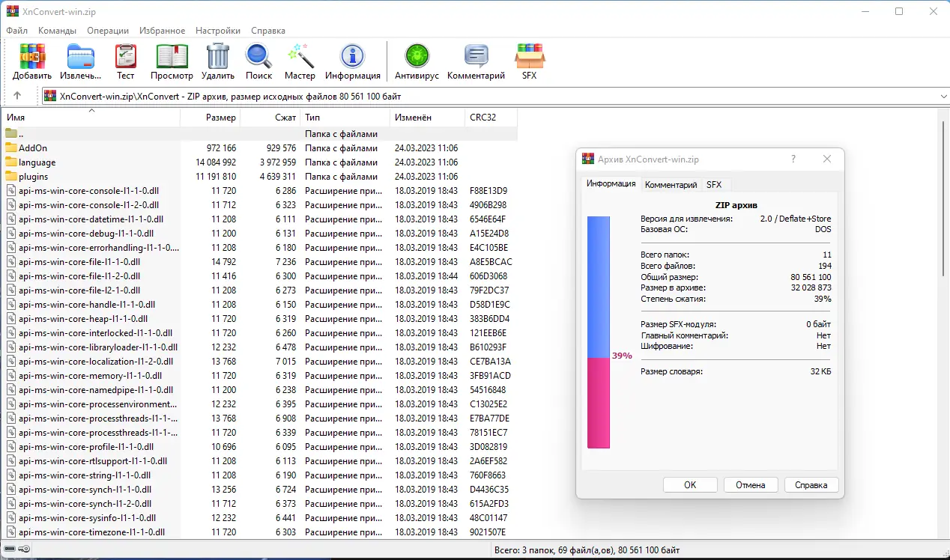Open the Операции menu
950x560 pixels.
(x=108, y=31)
